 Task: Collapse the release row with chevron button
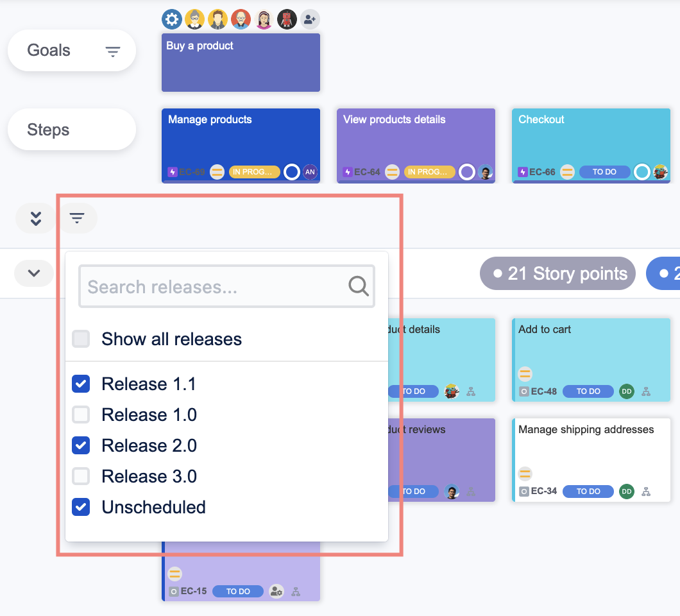[34, 273]
